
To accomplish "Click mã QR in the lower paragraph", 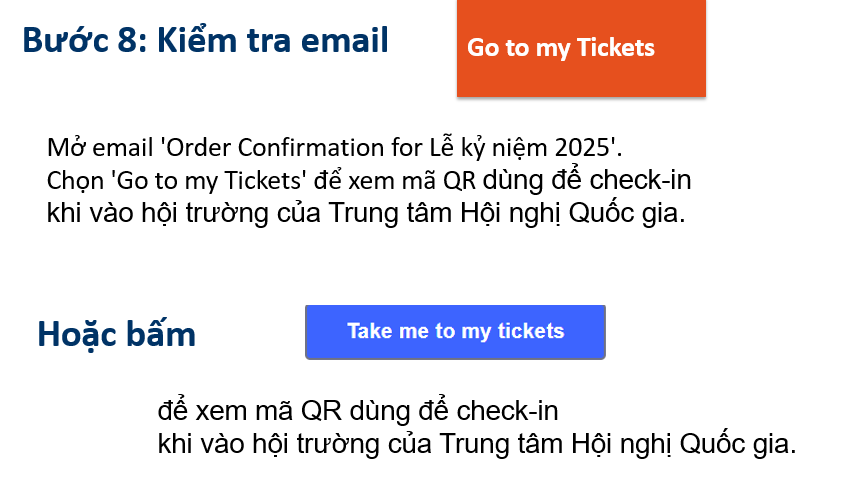I will click(x=304, y=411).
